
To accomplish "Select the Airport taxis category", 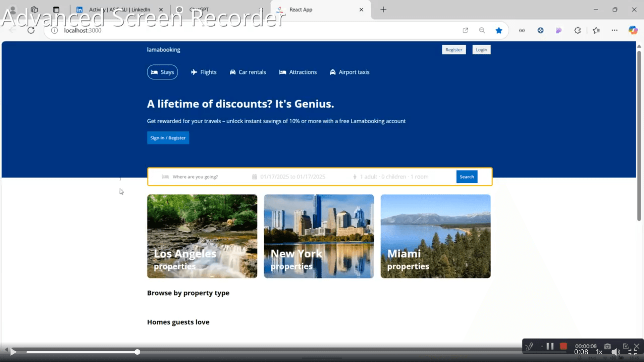I will (350, 72).
